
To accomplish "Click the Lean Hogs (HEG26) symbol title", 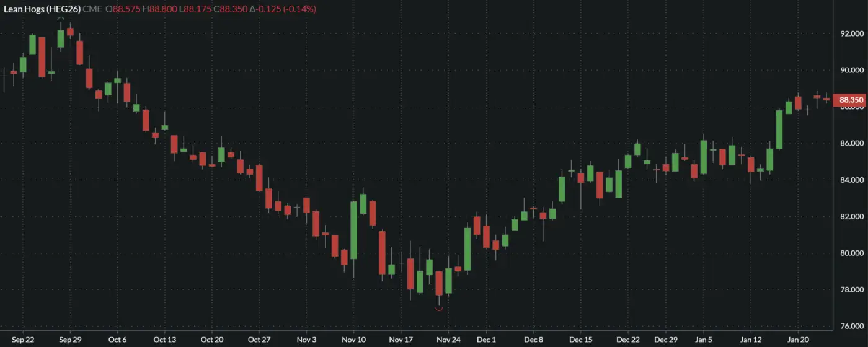I will [40, 9].
